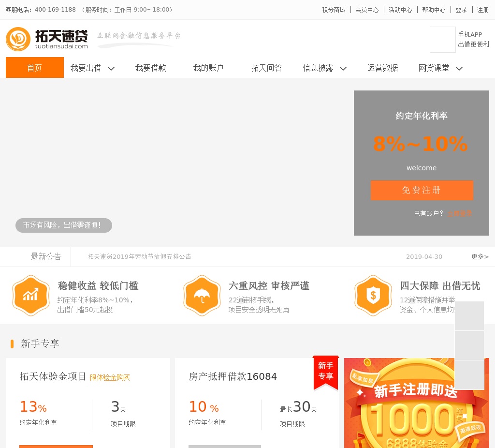Go to the 首页 tab
Viewport: 495px width, 448px height.
pyautogui.click(x=34, y=68)
